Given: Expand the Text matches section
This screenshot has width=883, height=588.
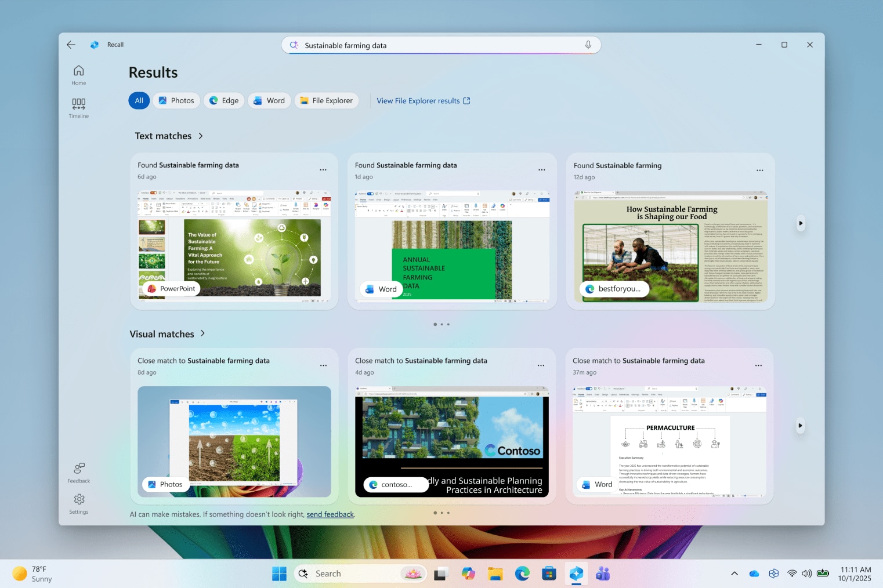Looking at the screenshot, I should [169, 136].
